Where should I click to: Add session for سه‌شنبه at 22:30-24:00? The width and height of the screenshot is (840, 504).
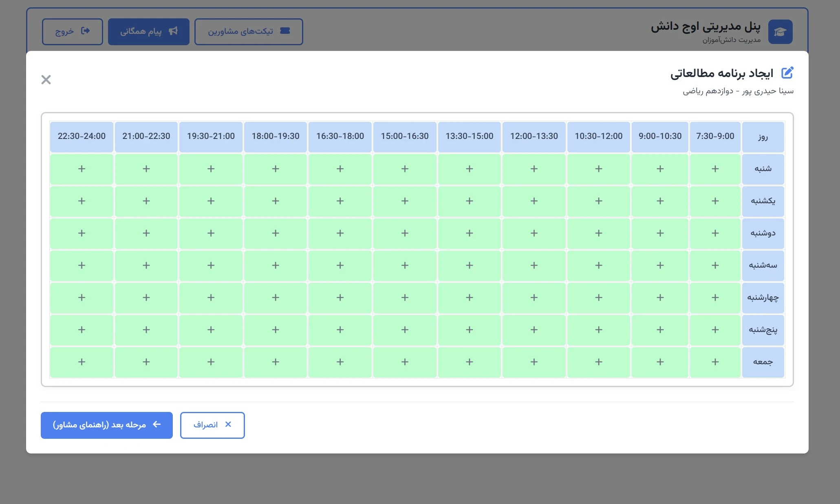[82, 265]
